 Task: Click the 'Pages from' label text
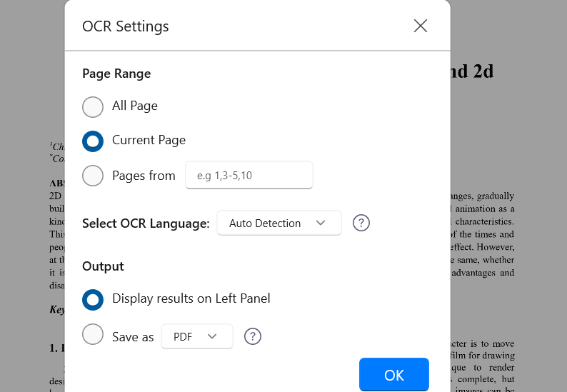144,176
